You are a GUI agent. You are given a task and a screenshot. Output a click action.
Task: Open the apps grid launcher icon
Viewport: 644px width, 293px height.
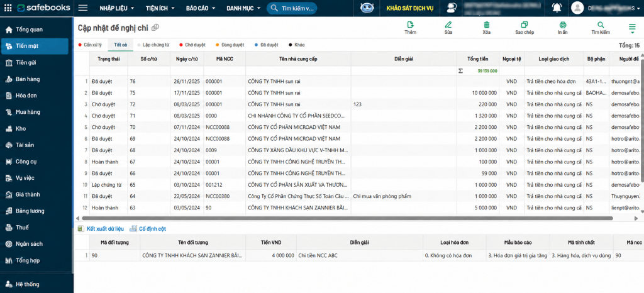pos(8,8)
